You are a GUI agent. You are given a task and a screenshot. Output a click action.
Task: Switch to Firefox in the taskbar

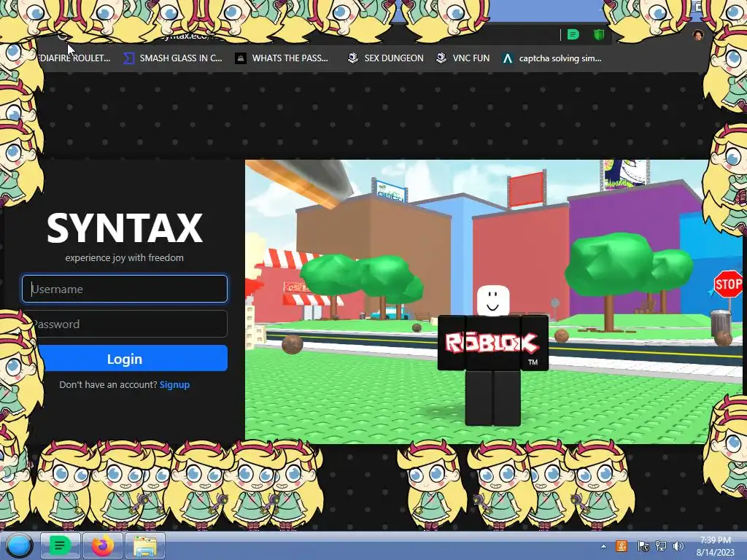102,545
